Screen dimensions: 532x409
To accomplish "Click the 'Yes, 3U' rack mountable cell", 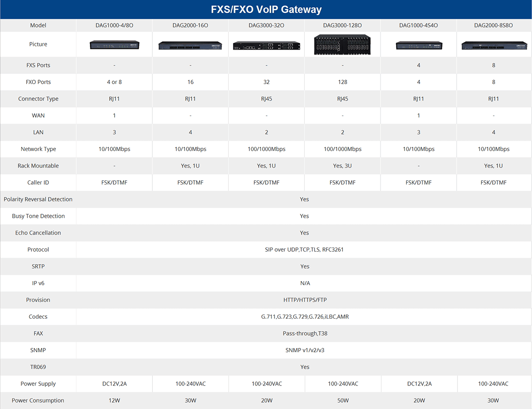I will [x=342, y=166].
